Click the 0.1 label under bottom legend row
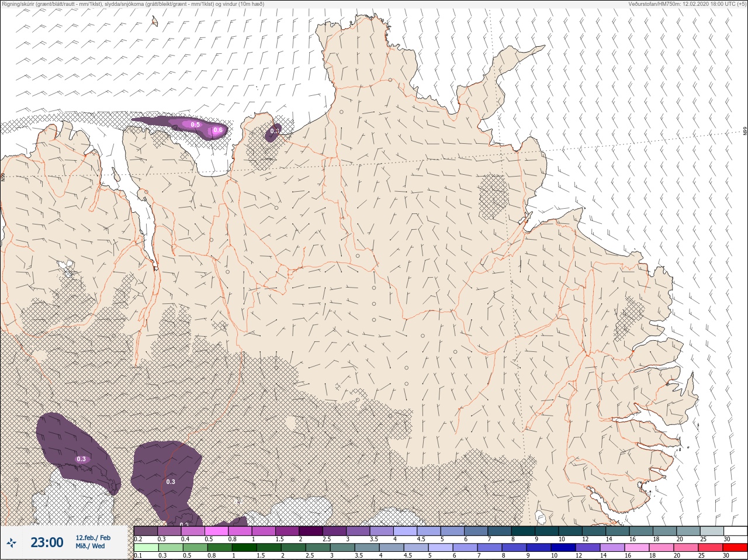Image resolution: width=748 pixels, height=560 pixels. point(138,556)
